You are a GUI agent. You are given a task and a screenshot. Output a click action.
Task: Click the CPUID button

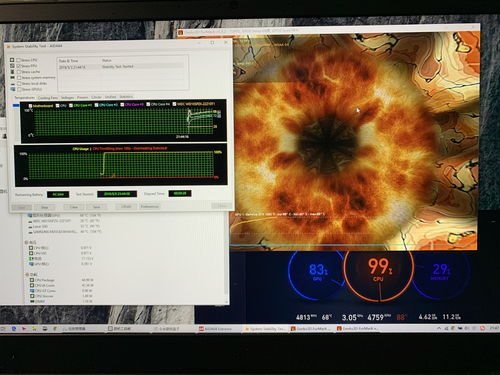pyautogui.click(x=126, y=207)
